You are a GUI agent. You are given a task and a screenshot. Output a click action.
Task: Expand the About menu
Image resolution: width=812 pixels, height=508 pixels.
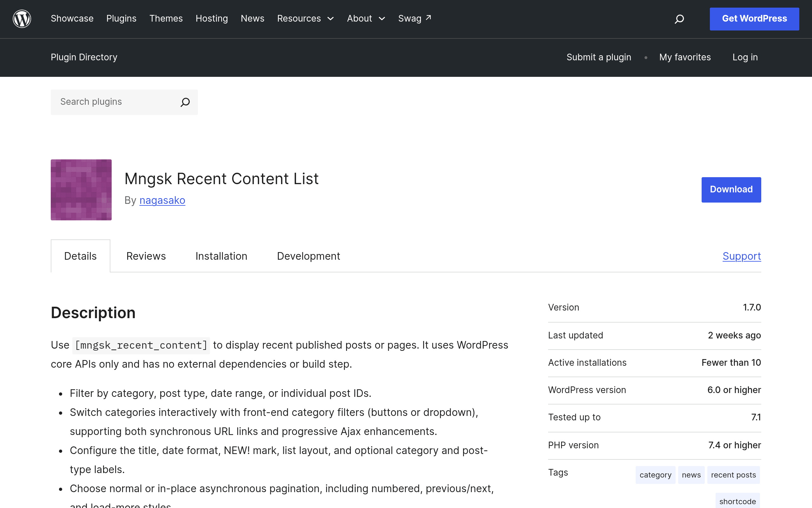coord(366,18)
